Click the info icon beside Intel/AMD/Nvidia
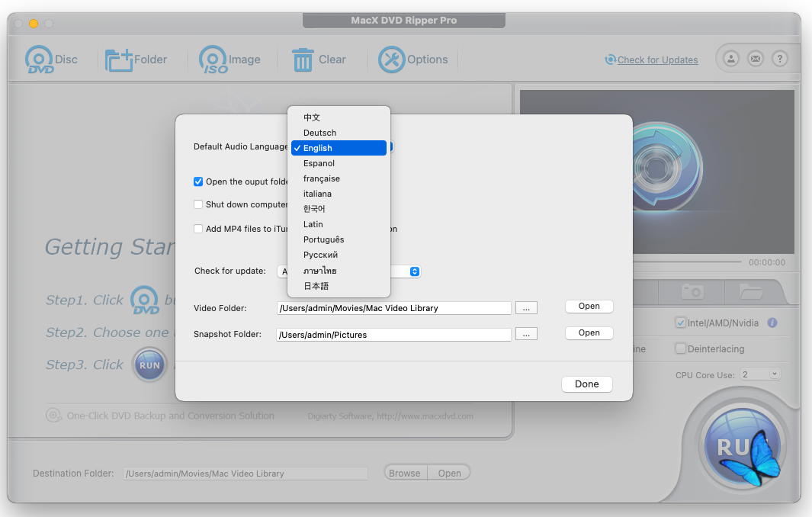The height and width of the screenshot is (517, 812). click(772, 323)
